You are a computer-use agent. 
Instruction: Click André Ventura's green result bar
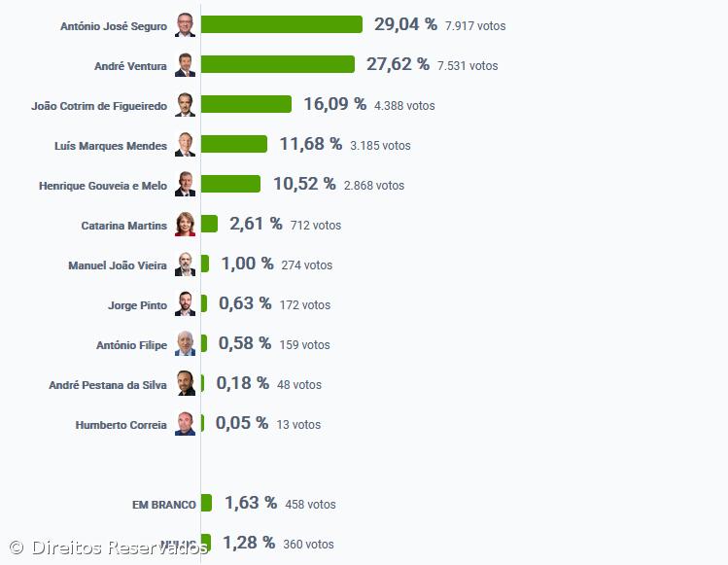(x=277, y=64)
